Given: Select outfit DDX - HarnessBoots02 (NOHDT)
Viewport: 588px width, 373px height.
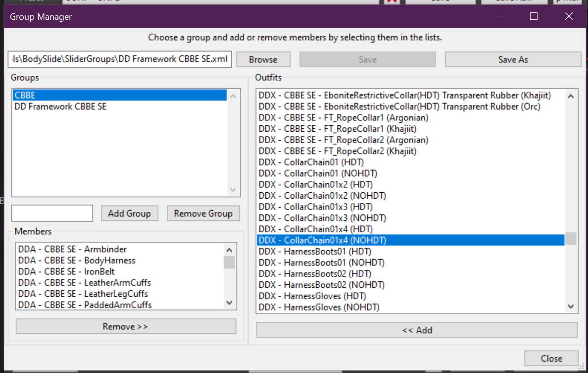Looking at the screenshot, I should [411, 285].
